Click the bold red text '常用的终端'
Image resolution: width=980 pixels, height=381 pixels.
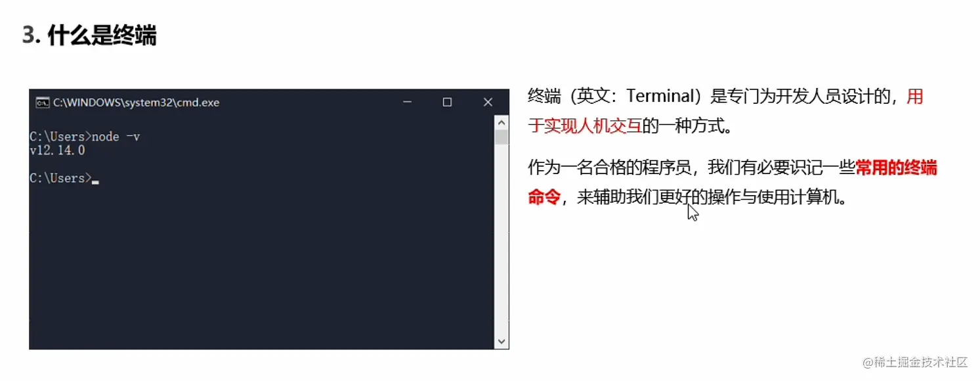click(897, 168)
